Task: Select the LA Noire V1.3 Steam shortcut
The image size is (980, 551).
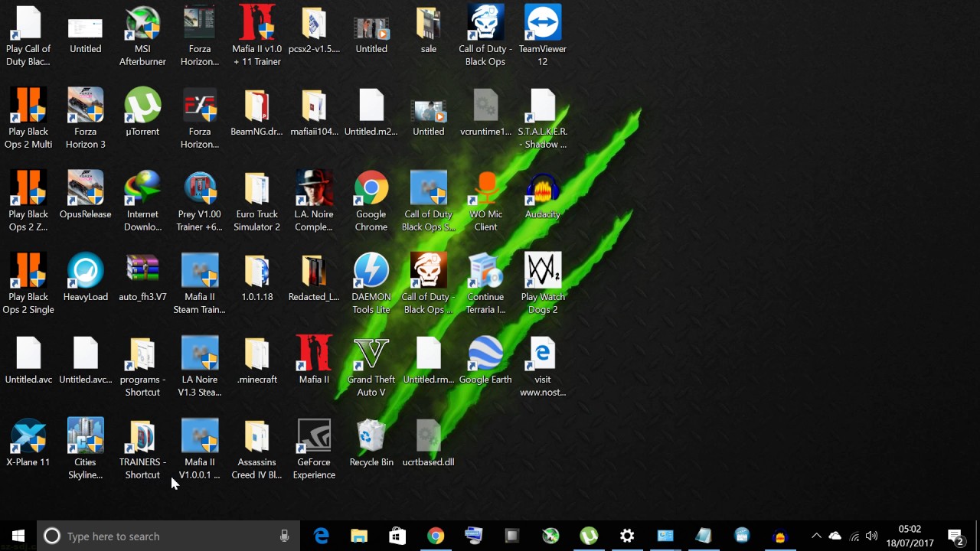Action: click(200, 366)
